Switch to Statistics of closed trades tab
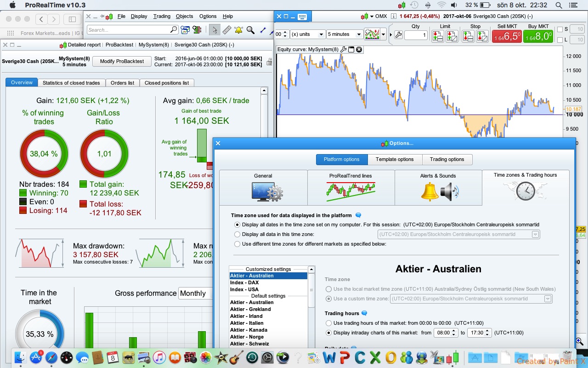 (71, 83)
